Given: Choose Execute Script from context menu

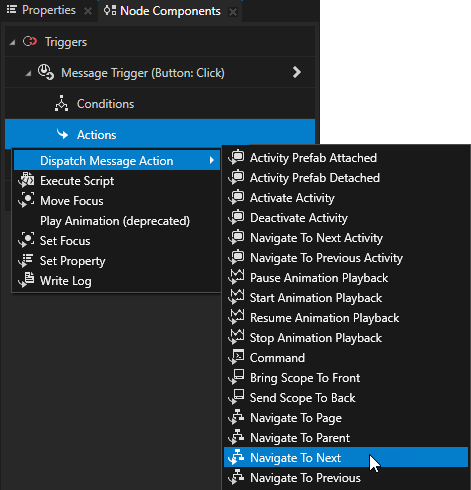Looking at the screenshot, I should (x=117, y=181).
